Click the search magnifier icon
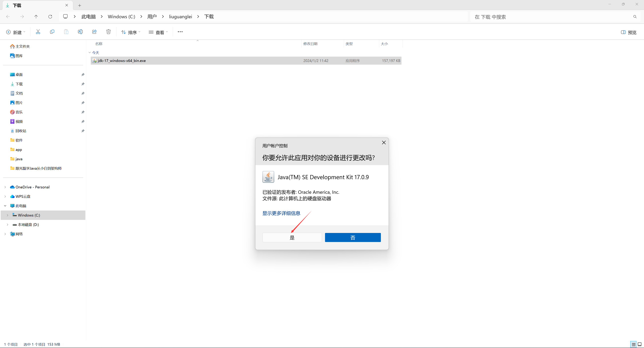644x348 pixels. (635, 17)
